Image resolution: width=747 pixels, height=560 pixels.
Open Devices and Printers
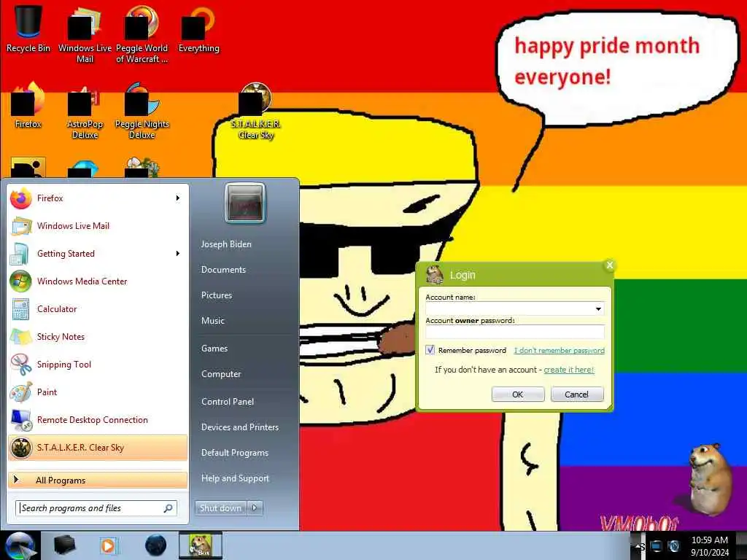pyautogui.click(x=239, y=427)
